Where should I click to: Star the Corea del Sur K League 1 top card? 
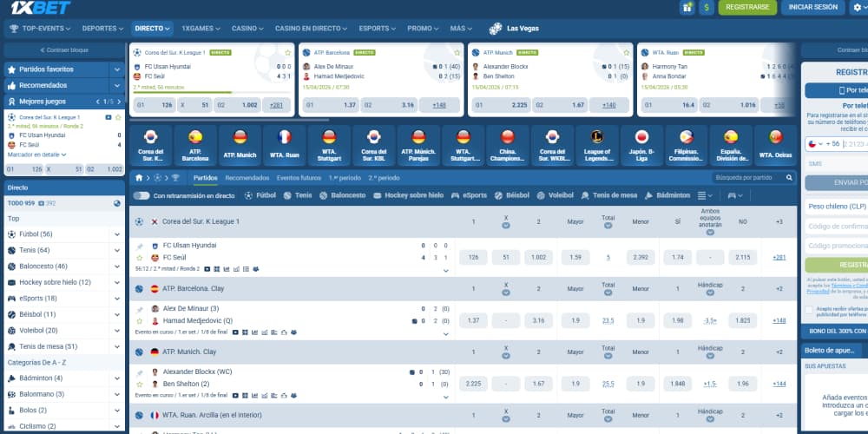pyautogui.click(x=288, y=53)
